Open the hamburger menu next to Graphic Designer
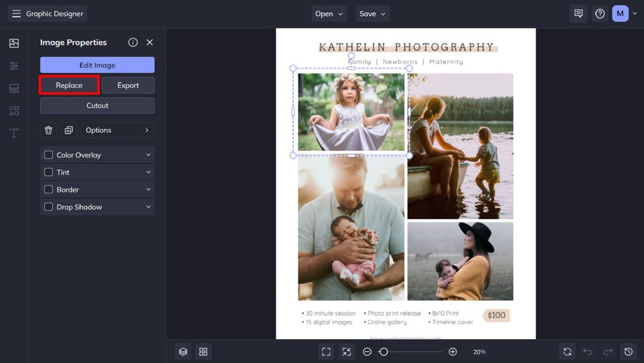This screenshot has width=644, height=363. point(16,14)
